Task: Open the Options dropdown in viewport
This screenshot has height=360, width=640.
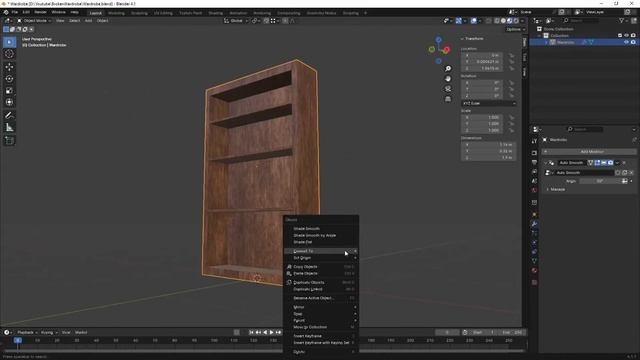Action: click(515, 29)
